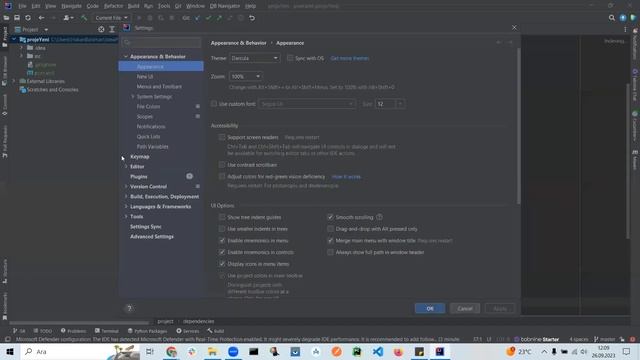The image size is (640, 360).
Task: Click the Settings panel vertical scrollbar
Action: click(x=518, y=127)
